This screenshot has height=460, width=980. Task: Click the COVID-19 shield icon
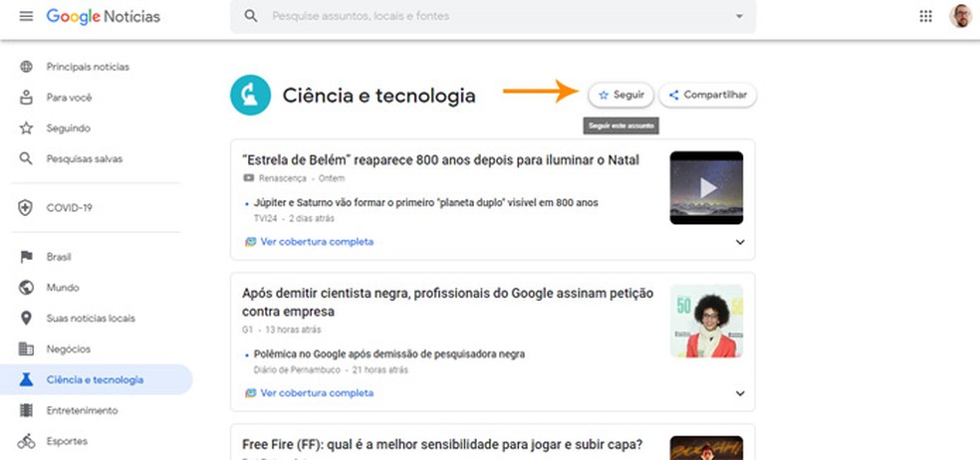point(26,208)
